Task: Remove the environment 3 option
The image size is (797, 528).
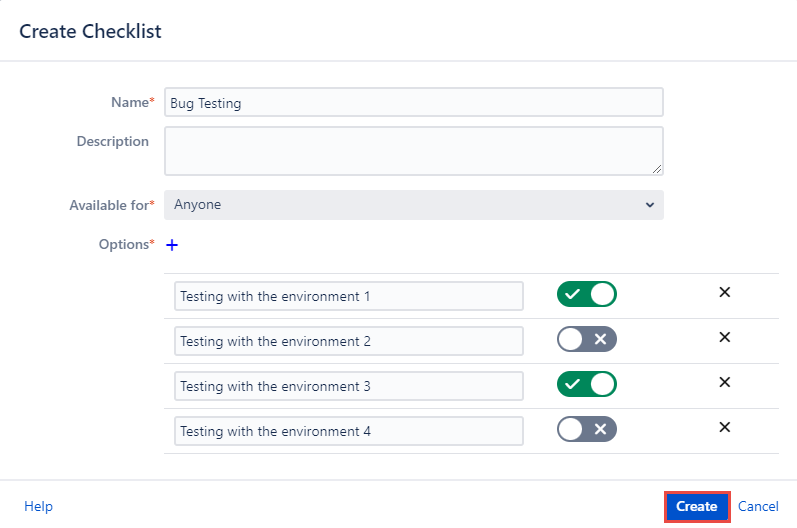Action: (725, 382)
